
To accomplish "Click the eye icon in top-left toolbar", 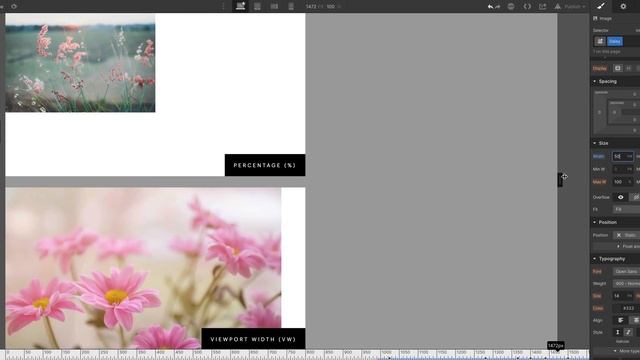I will 14,6.
